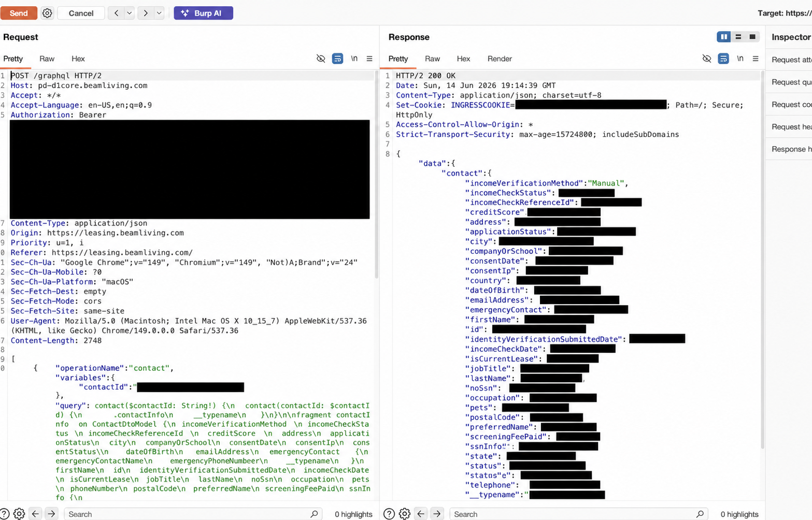Toggle the \n newline display in Request
812x520 pixels.
pos(354,59)
